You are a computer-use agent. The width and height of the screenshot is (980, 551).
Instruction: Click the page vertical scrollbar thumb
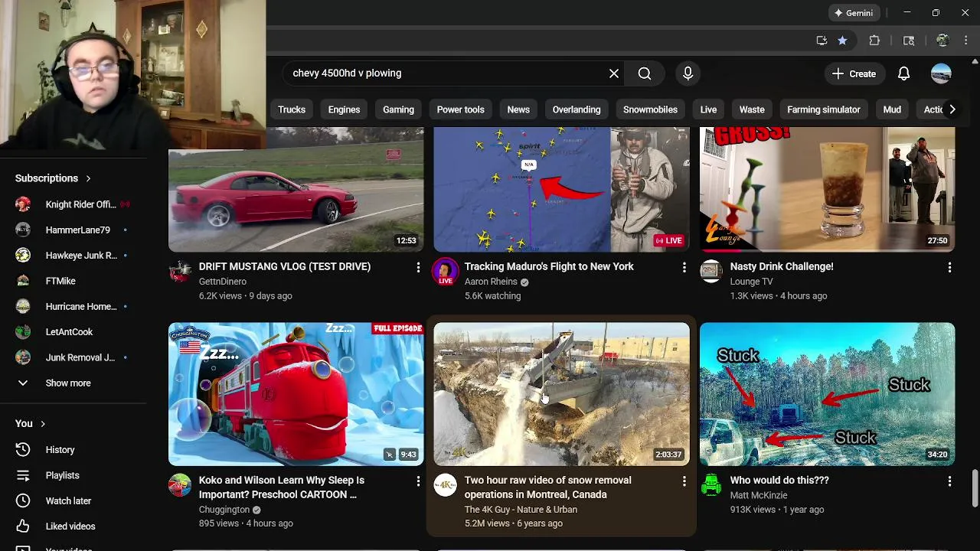point(975,489)
